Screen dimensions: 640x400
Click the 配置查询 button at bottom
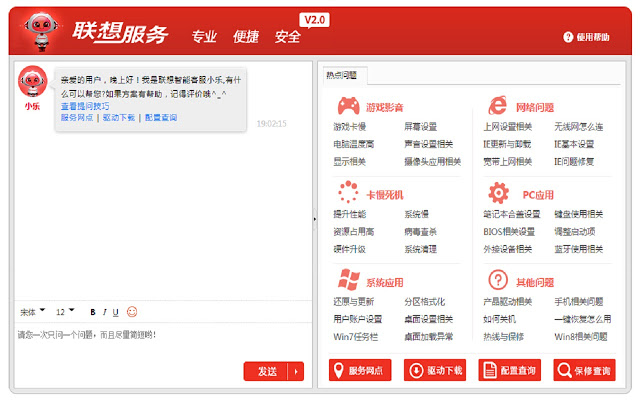coord(510,370)
